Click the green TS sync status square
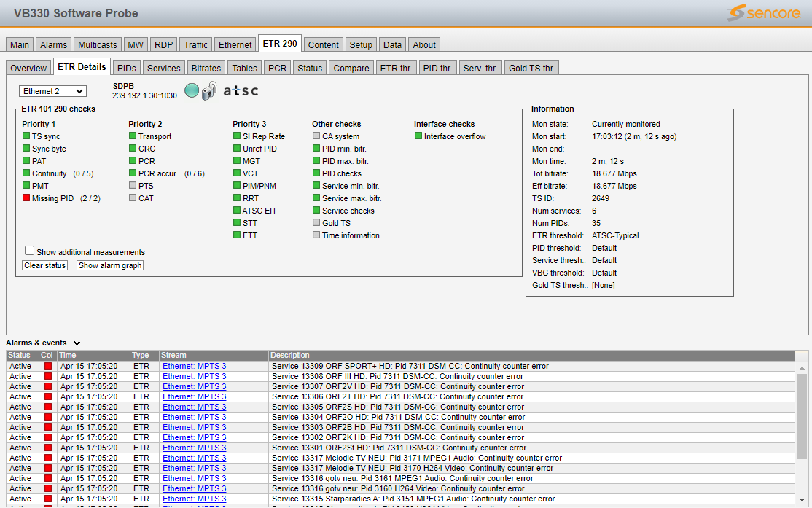812x508 pixels. pos(26,136)
